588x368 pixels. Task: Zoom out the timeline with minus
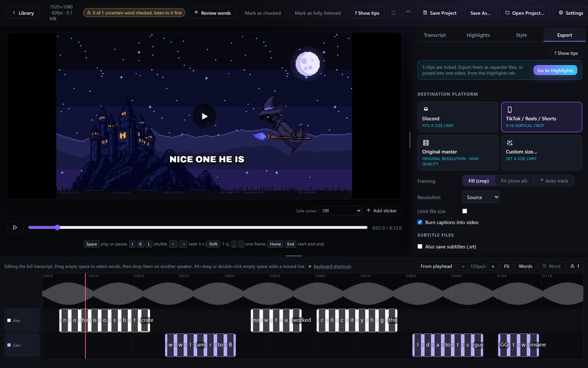click(463, 266)
